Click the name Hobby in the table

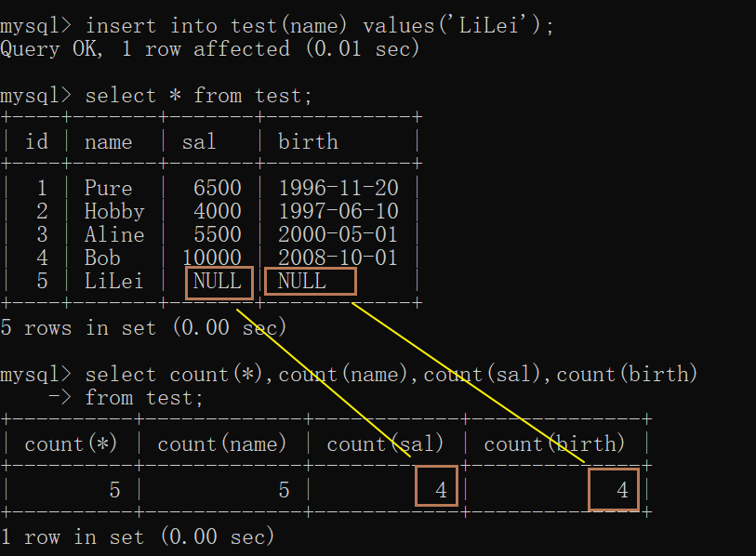coord(114,212)
